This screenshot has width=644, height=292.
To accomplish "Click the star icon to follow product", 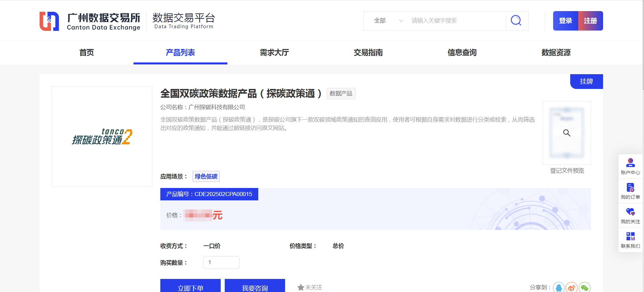I will coord(301,287).
